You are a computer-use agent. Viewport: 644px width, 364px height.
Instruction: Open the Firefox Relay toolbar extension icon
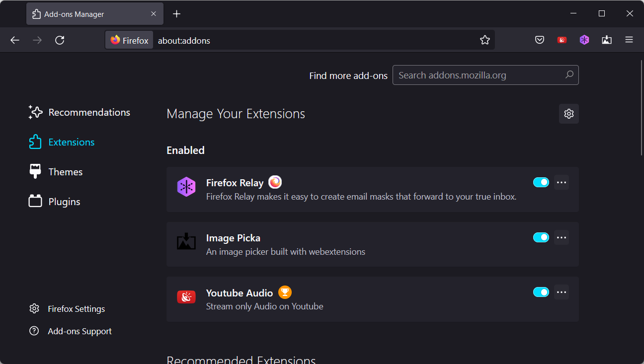(x=584, y=40)
